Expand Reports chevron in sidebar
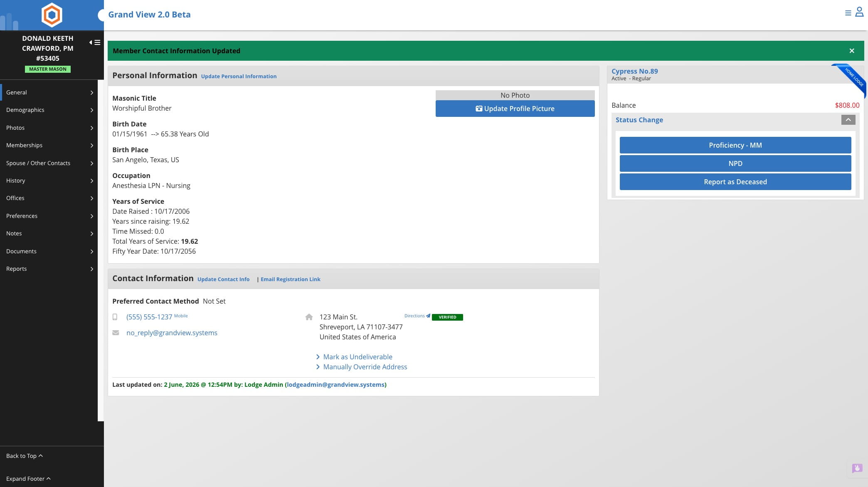 [92, 269]
